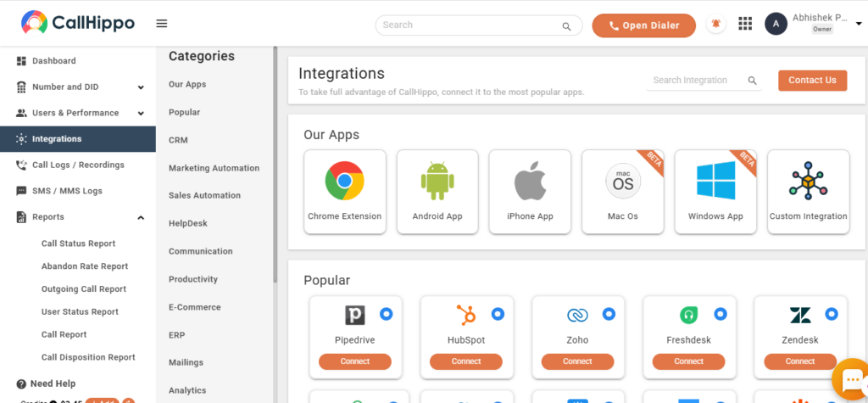Image resolution: width=868 pixels, height=403 pixels.
Task: Select the HubSpot radio button
Action: [x=498, y=314]
